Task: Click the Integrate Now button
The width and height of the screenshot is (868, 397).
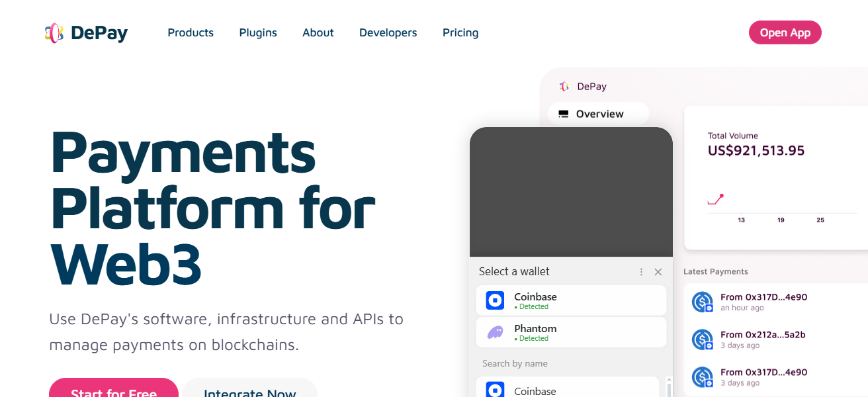Action: (249, 389)
